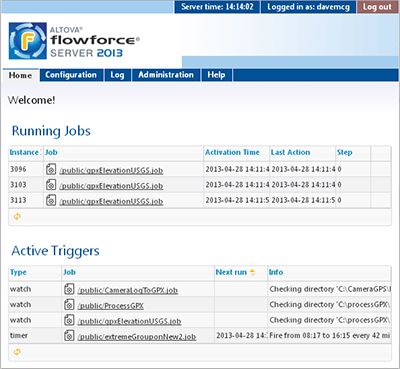Screen dimensions: 400x369
Task: Click the job icon beside CameraLogToGPX.job
Action: (x=69, y=289)
